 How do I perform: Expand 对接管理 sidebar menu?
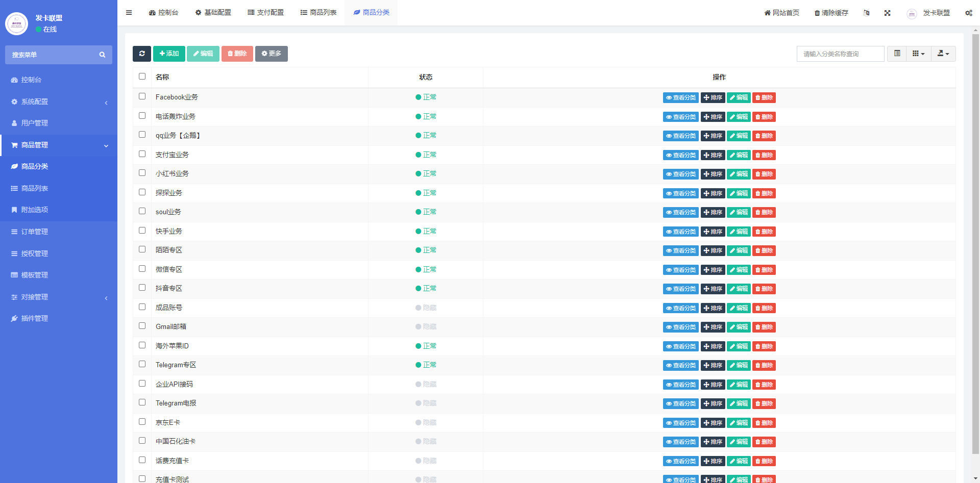(x=59, y=297)
